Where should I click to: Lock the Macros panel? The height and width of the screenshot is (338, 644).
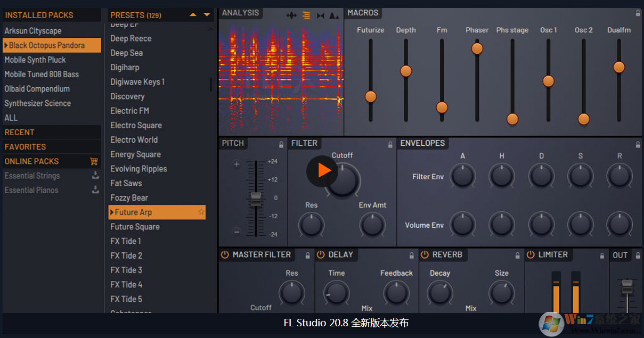click(638, 13)
